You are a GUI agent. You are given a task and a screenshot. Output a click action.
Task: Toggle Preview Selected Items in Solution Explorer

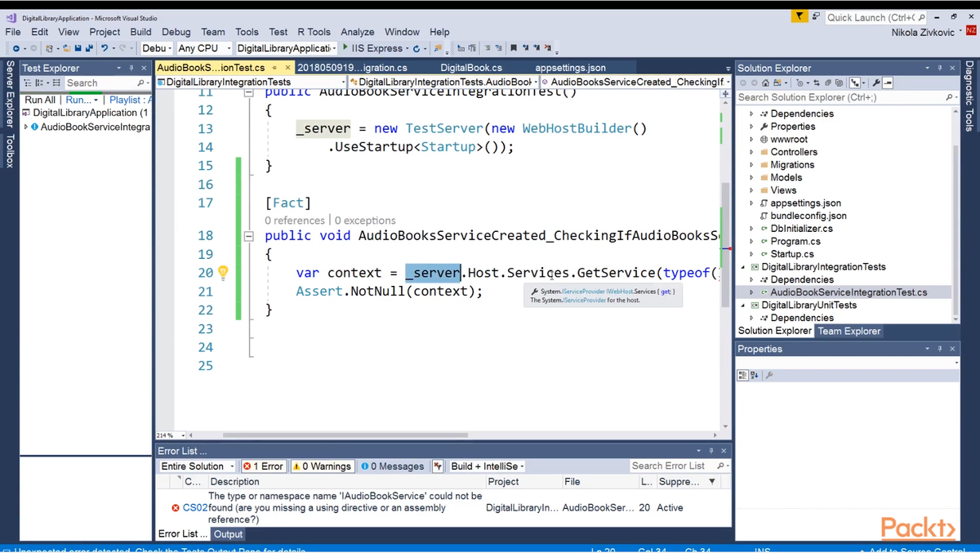[888, 83]
